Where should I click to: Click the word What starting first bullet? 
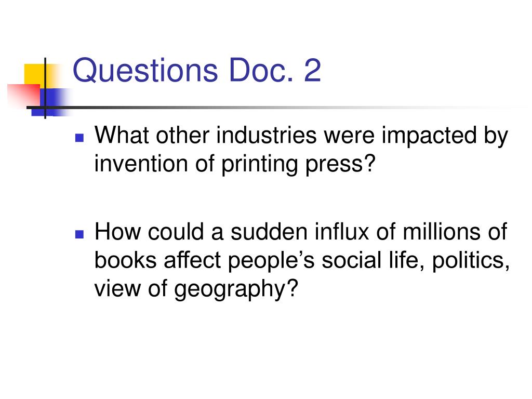(122, 135)
